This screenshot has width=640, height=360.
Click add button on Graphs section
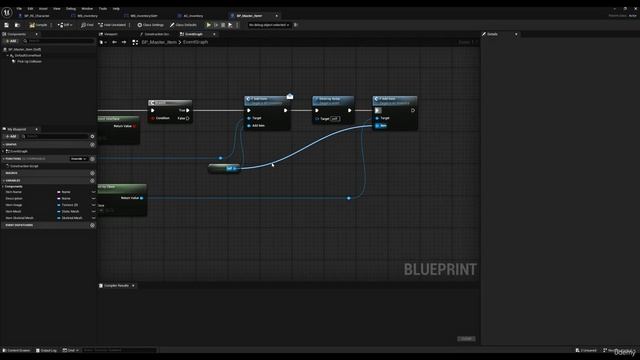click(92, 144)
